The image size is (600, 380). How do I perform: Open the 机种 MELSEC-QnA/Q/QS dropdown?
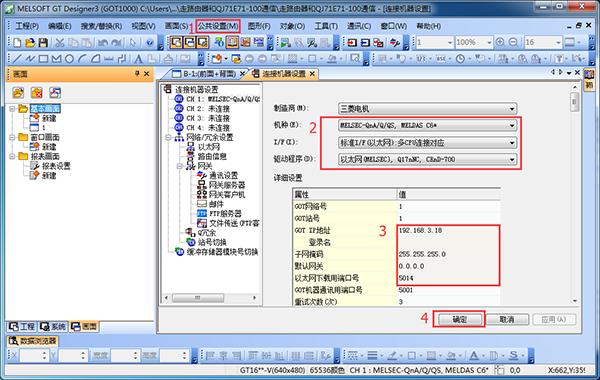coord(427,126)
